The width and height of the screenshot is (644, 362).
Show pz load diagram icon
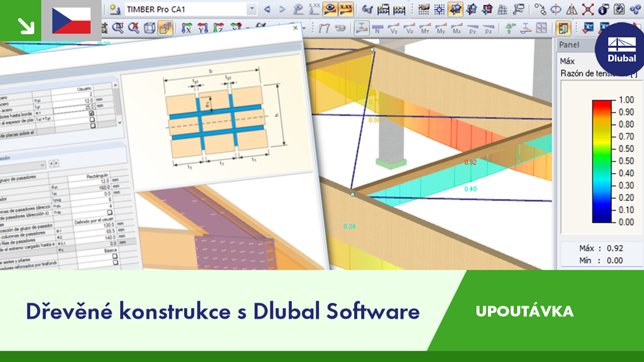pos(488,28)
